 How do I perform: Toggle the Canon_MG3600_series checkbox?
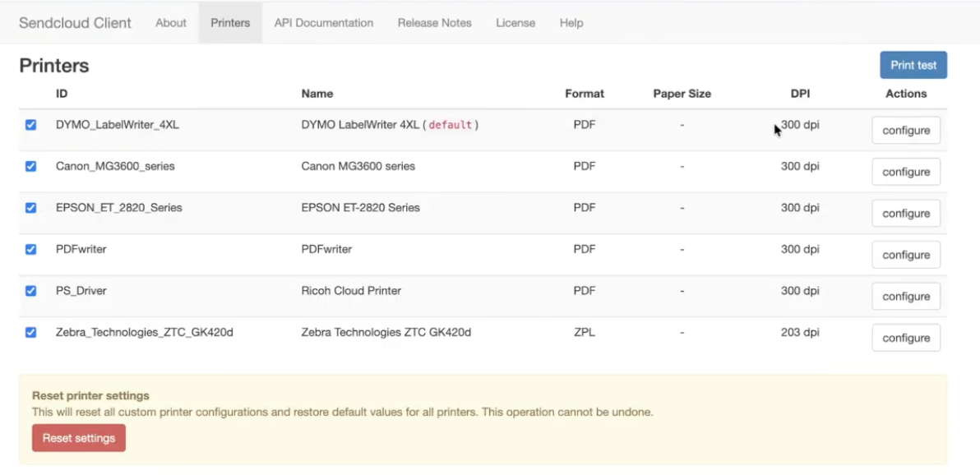tap(30, 166)
